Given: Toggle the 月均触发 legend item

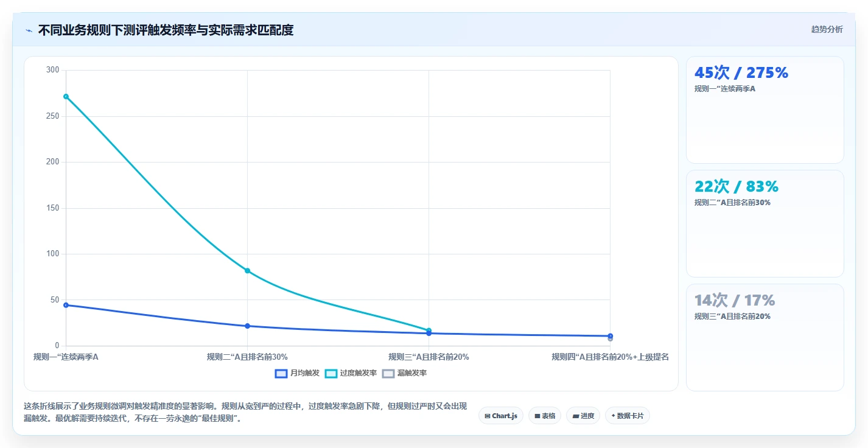Looking at the screenshot, I should (297, 373).
